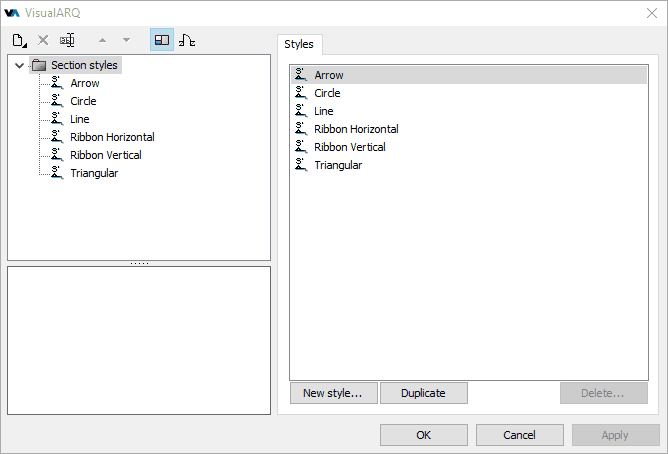Screen dimensions: 668x454
Task: Click the Delete... button
Action: click(604, 393)
